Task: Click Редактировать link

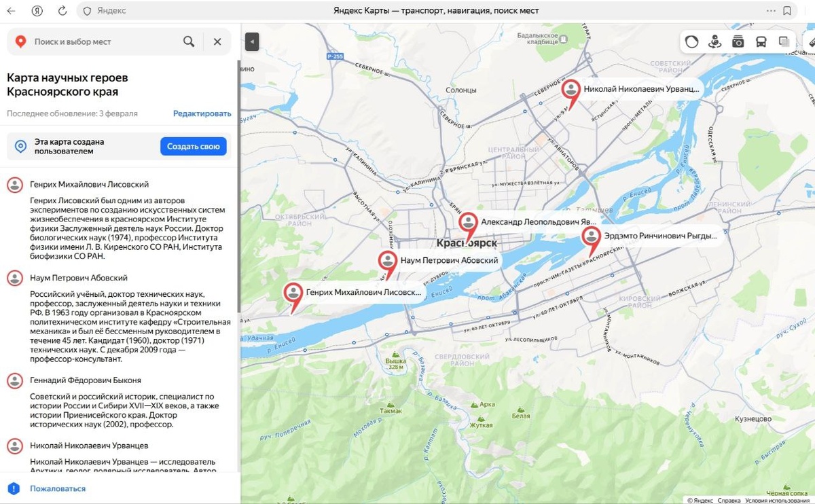Action: 202,113
